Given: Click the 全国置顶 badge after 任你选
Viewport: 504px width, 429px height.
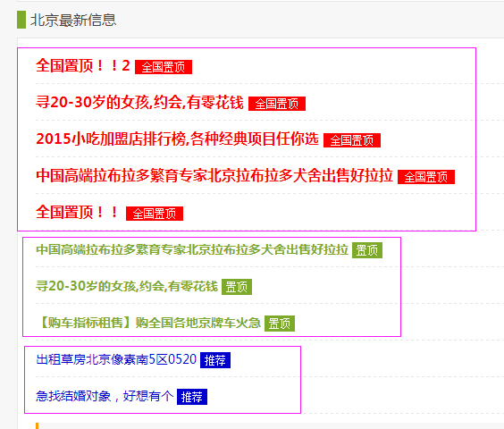Looking at the screenshot, I should pos(352,140).
